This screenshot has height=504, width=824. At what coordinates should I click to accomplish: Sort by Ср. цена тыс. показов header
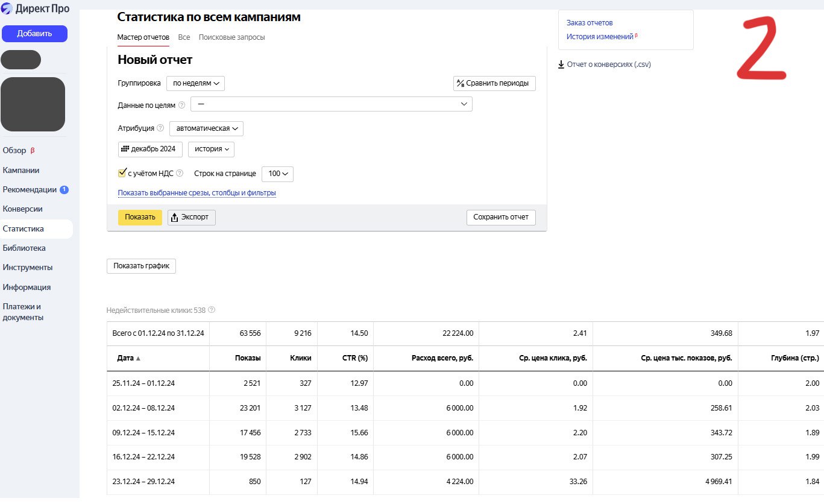point(687,358)
